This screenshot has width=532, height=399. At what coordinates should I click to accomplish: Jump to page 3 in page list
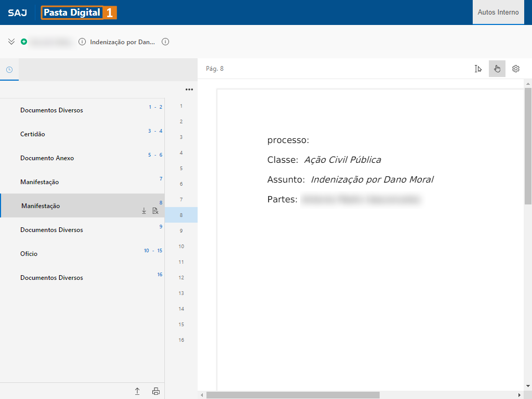pos(181,137)
